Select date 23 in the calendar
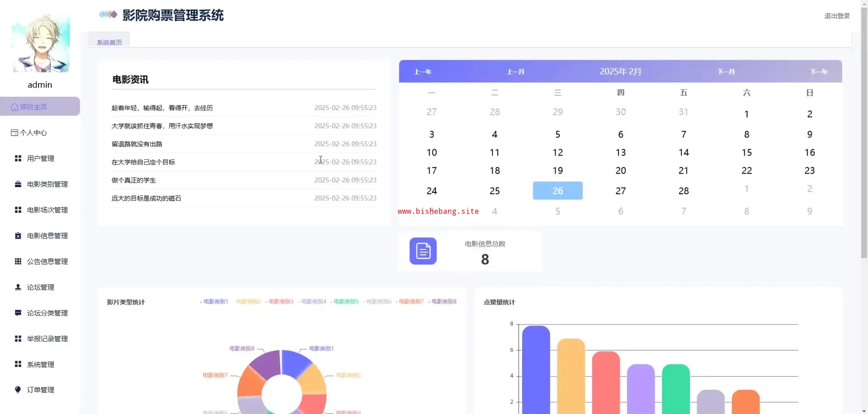868x414 pixels. click(810, 171)
